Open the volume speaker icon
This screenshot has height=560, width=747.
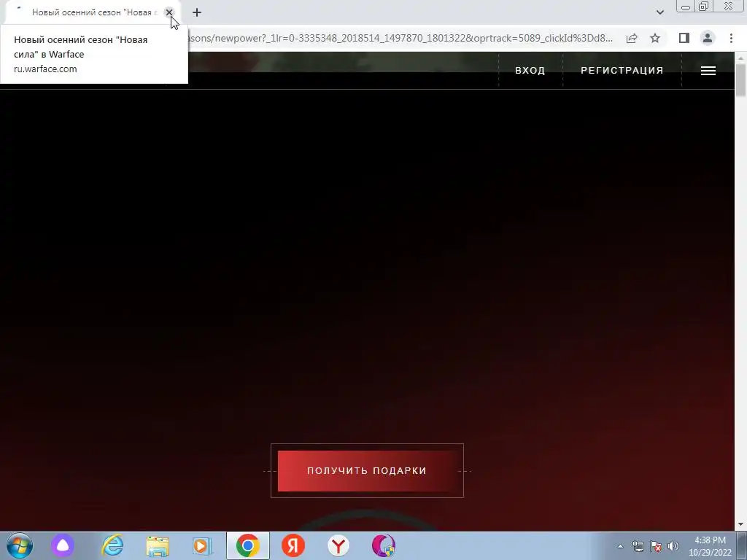(x=673, y=546)
